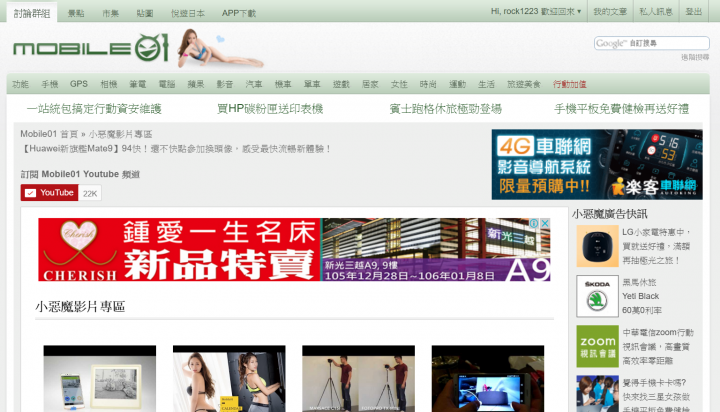Open the 時尚 category menu
The height and width of the screenshot is (412, 720).
pos(428,84)
